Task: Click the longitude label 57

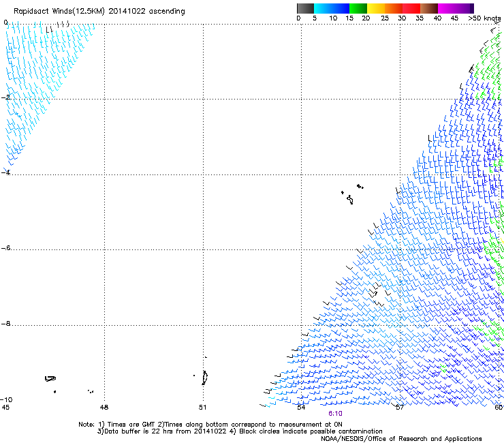Action: point(400,408)
